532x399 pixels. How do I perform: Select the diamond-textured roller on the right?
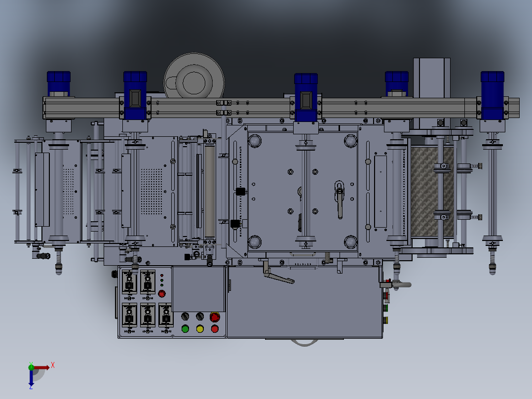pos(432,191)
